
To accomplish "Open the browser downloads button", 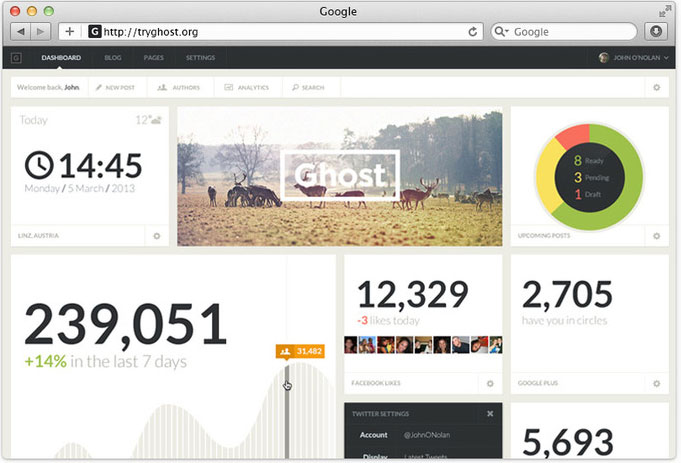I will (x=656, y=31).
